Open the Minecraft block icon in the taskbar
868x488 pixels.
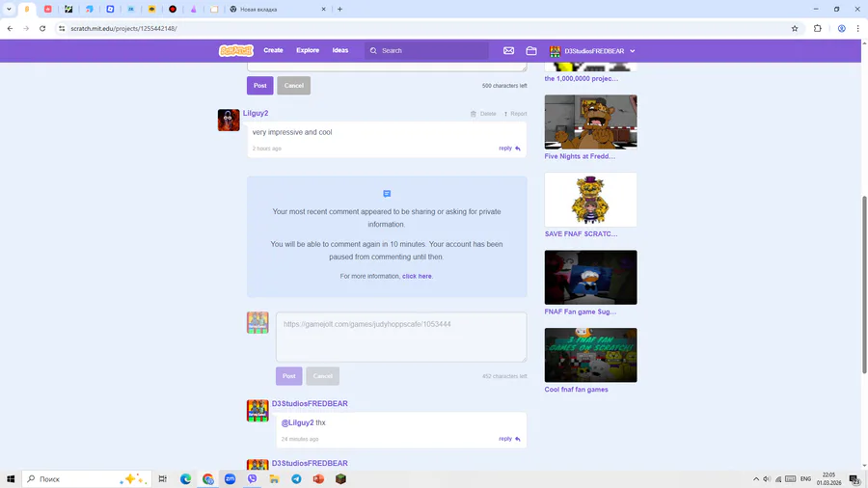click(340, 478)
